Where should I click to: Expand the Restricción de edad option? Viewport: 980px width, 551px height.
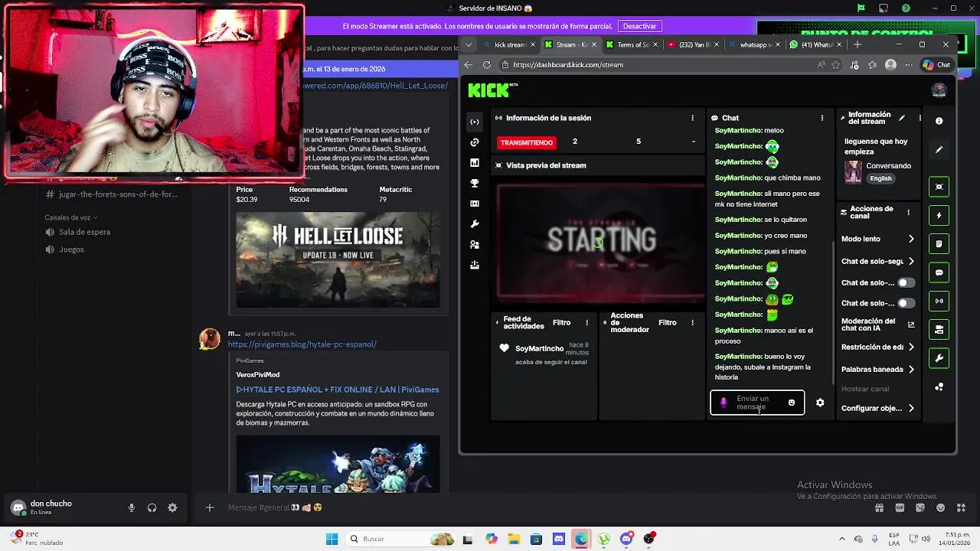[878, 347]
